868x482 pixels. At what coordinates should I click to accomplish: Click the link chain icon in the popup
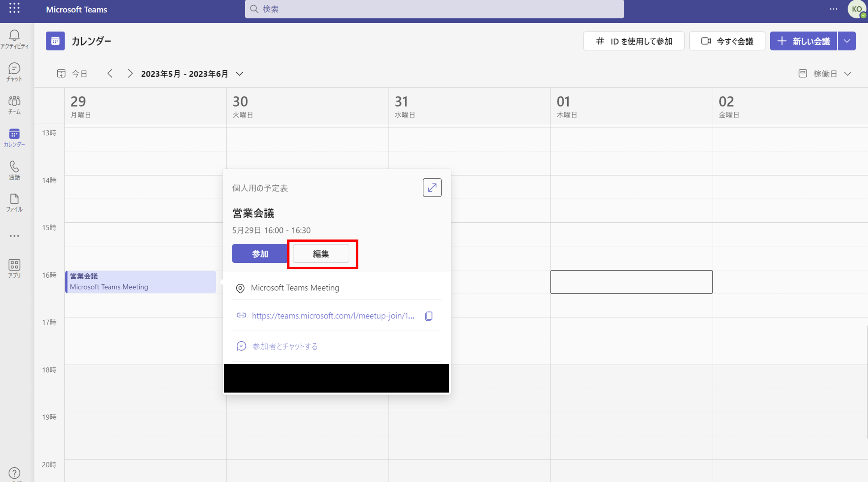[242, 315]
